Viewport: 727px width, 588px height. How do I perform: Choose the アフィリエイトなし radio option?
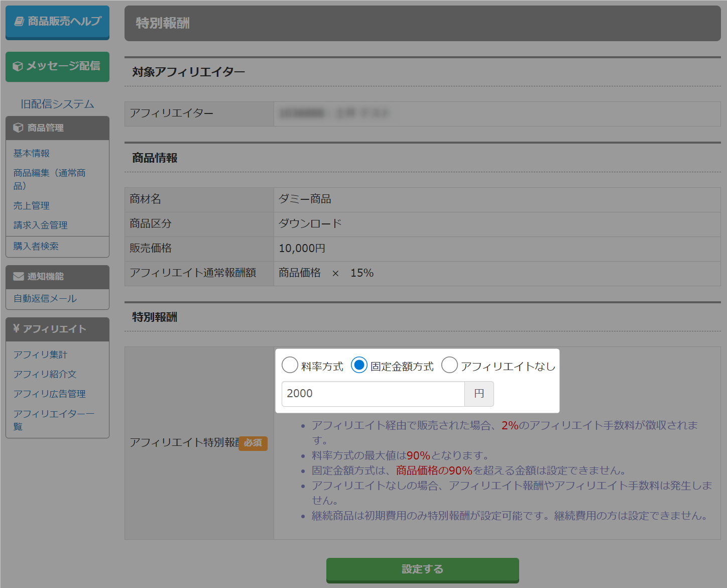(x=449, y=365)
